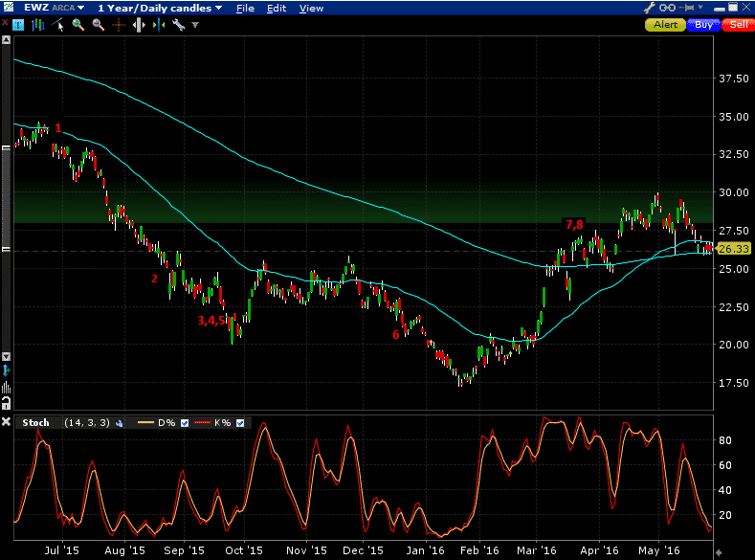This screenshot has width=755, height=560.
Task: Toggle the D% line checkbox
Action: (185, 423)
